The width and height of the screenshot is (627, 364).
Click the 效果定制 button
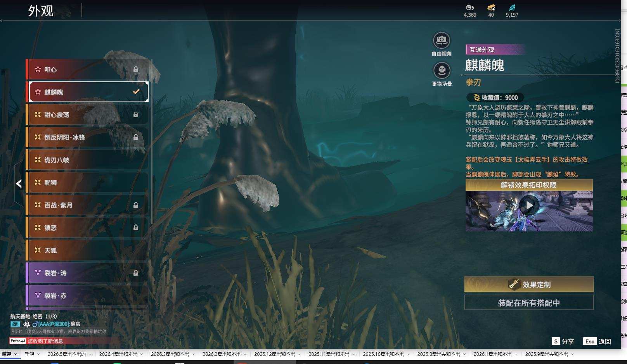(529, 284)
